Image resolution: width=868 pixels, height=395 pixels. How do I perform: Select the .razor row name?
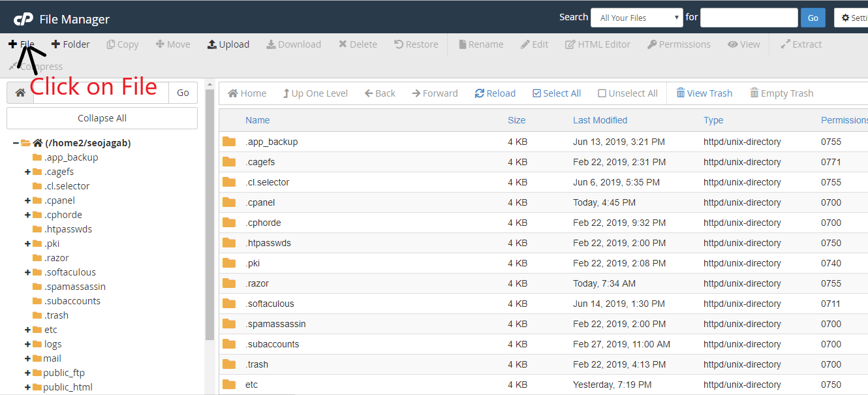(257, 283)
